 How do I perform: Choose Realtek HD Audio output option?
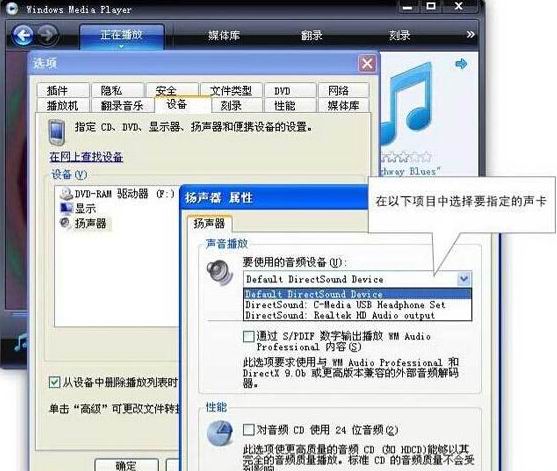click(357, 315)
